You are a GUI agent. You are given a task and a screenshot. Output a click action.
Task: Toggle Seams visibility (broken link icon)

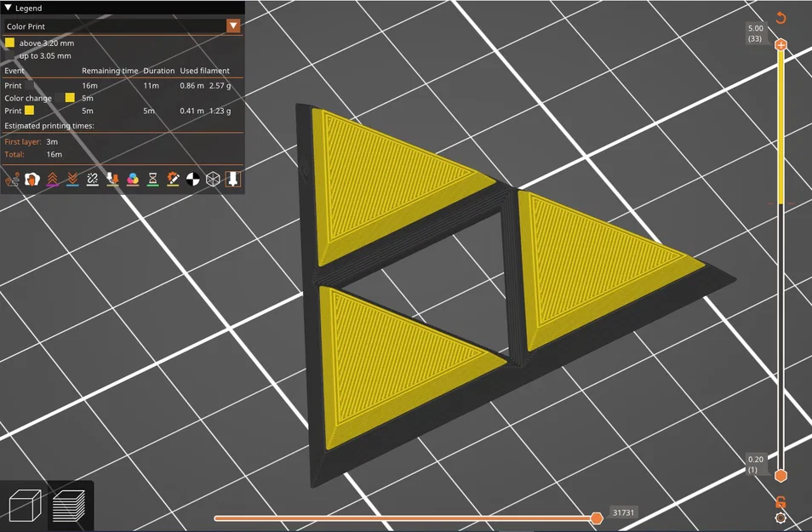[92, 180]
